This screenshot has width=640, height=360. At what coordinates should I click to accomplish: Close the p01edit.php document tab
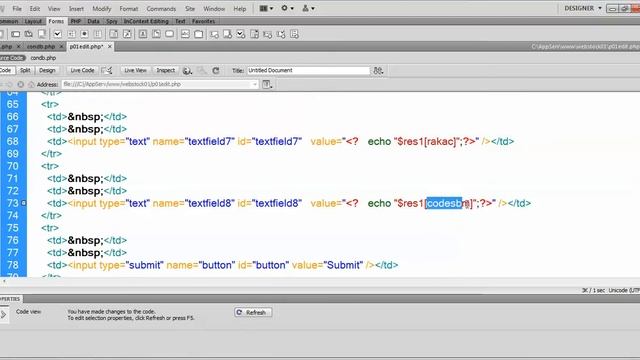[110, 47]
